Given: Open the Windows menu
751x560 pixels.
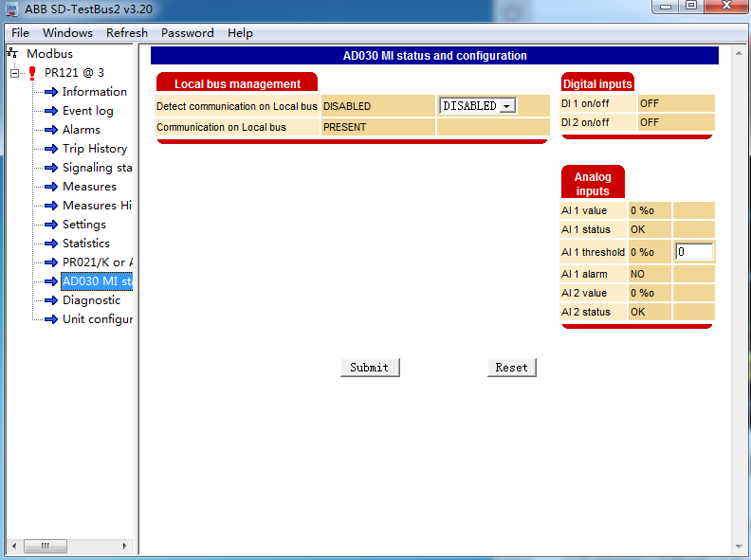Looking at the screenshot, I should click(x=67, y=32).
